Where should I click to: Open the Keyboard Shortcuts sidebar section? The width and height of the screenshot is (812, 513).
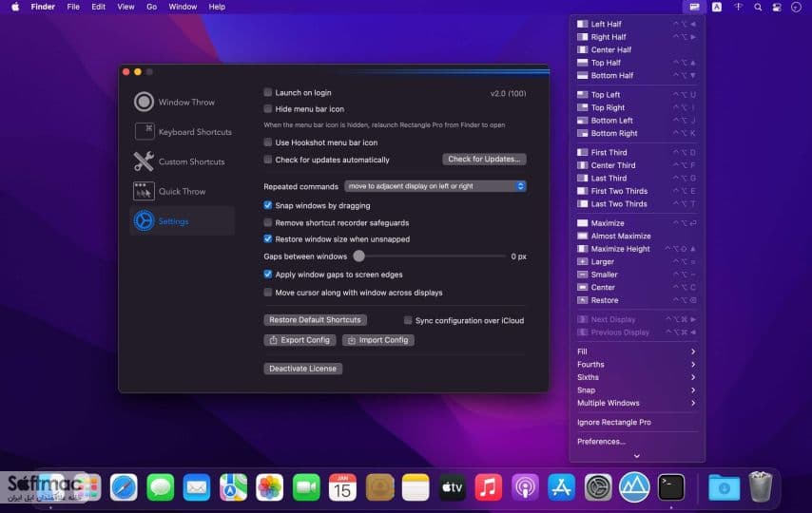click(183, 131)
